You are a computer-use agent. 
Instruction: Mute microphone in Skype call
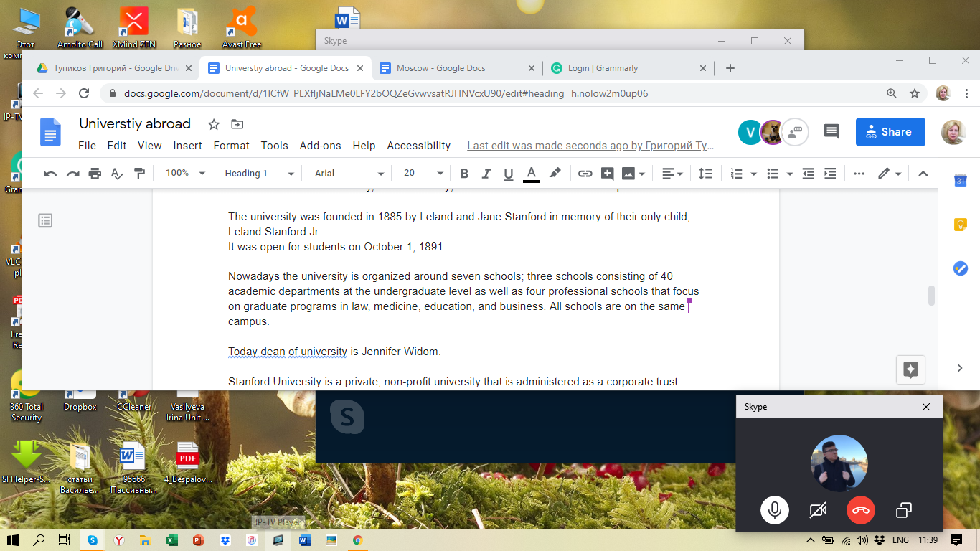click(775, 510)
